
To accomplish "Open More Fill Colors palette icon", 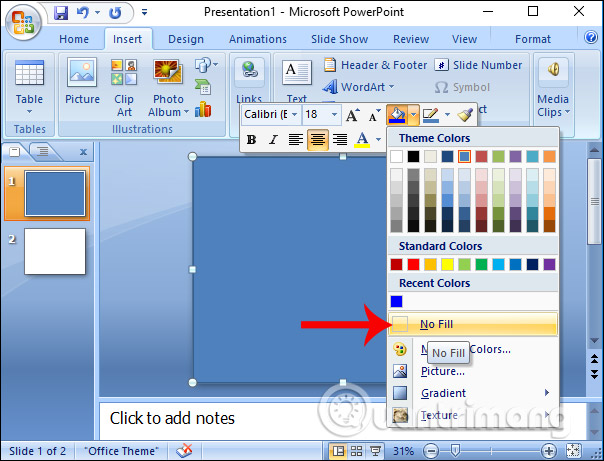I will point(400,349).
